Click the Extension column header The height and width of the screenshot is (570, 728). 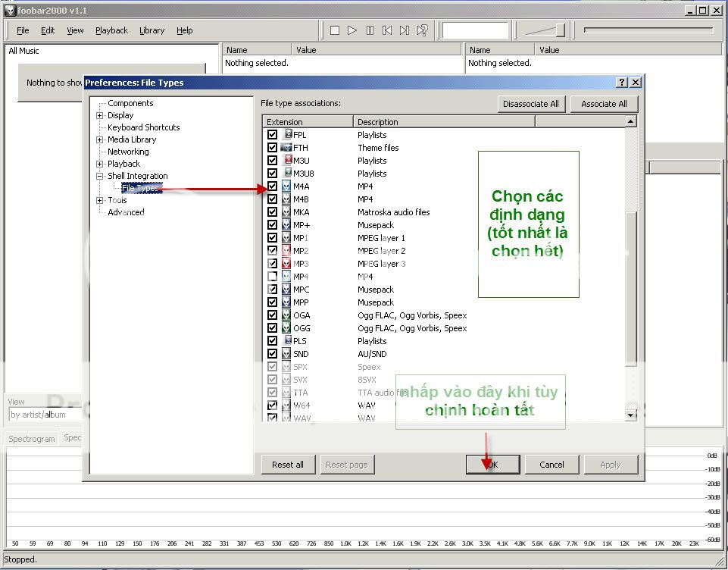pyautogui.click(x=308, y=122)
